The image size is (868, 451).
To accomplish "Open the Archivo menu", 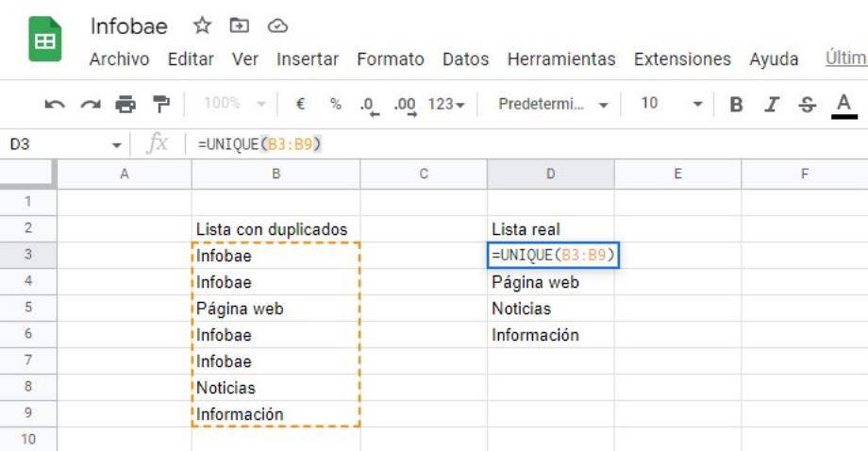I will pos(119,58).
